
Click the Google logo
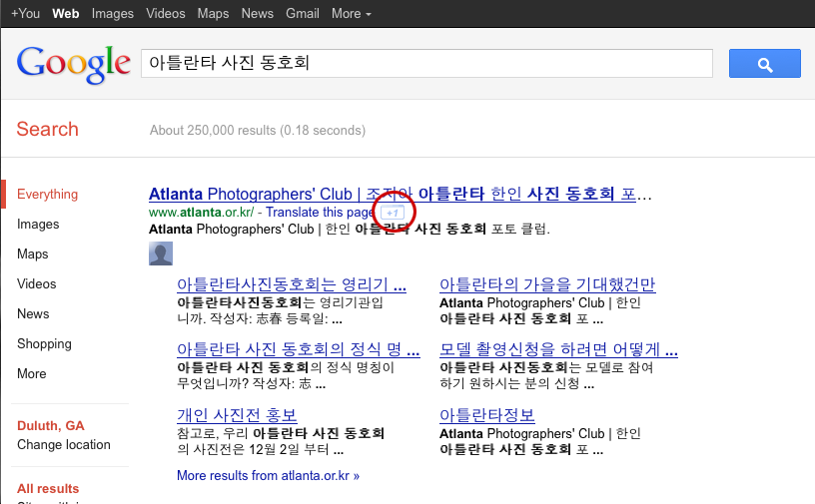(74, 64)
